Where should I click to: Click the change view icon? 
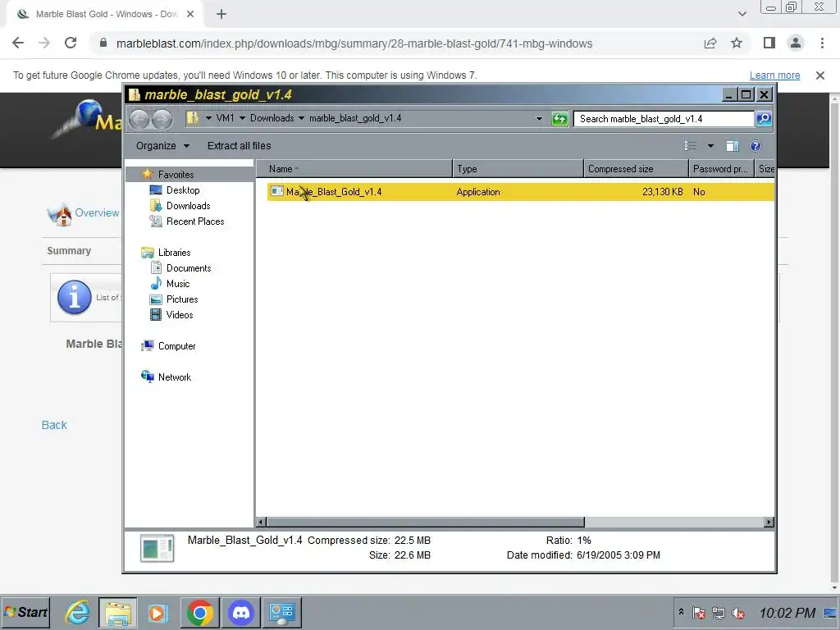click(x=691, y=146)
